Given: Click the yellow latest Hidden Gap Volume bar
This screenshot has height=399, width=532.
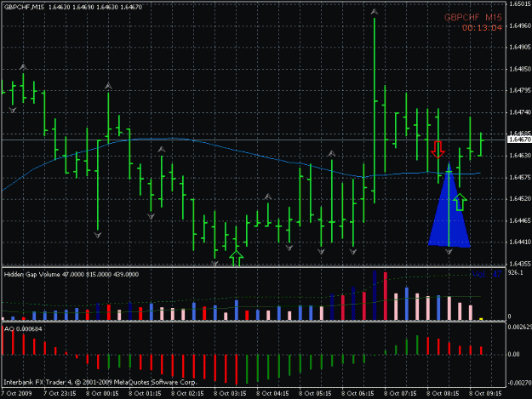Looking at the screenshot, I should (x=481, y=319).
